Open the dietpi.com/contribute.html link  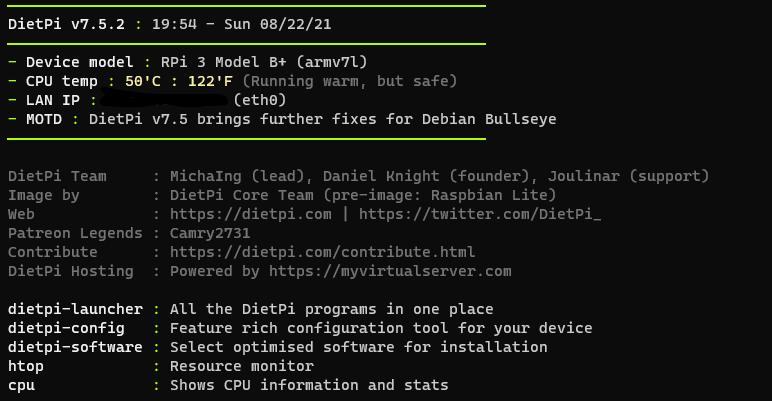coord(322,252)
